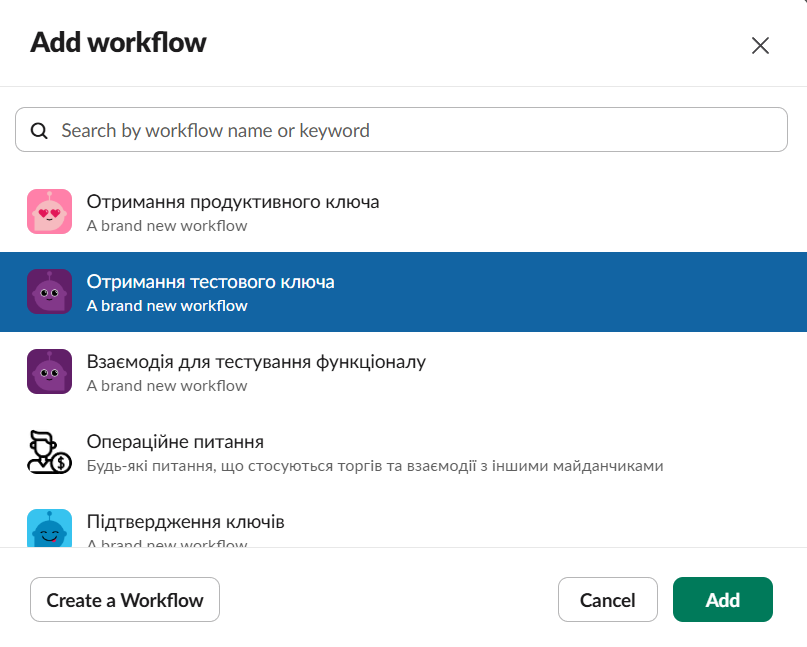The height and width of the screenshot is (647, 807).
Task: Select the Отримання продуктивного ключа workflow
Action: [232, 202]
